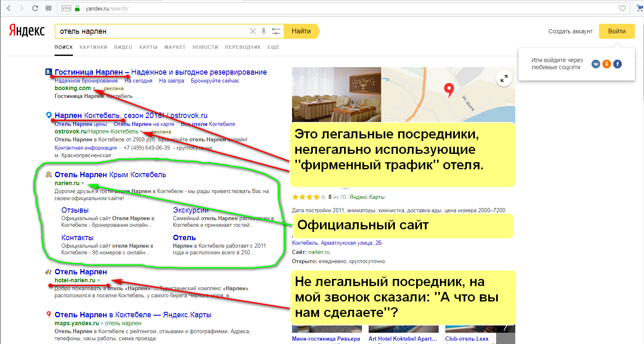Log in via Odnoklassniki icon
The image size is (644, 344).
[x=607, y=64]
